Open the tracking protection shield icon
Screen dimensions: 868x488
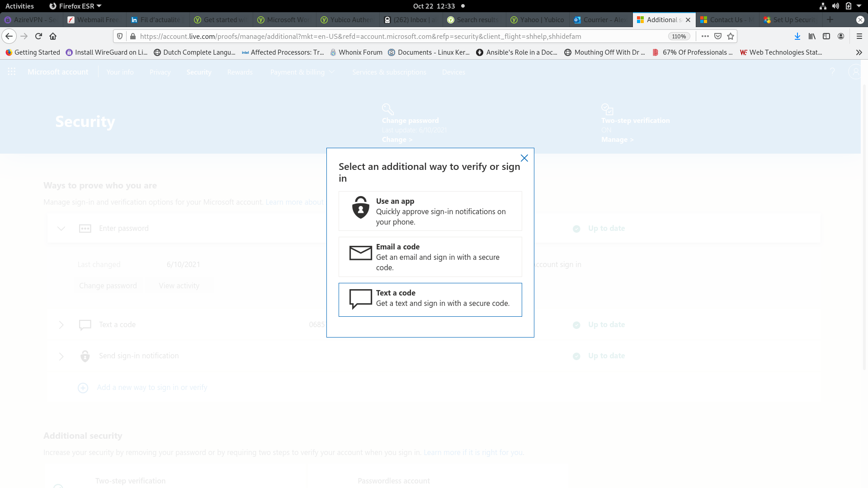pyautogui.click(x=120, y=36)
